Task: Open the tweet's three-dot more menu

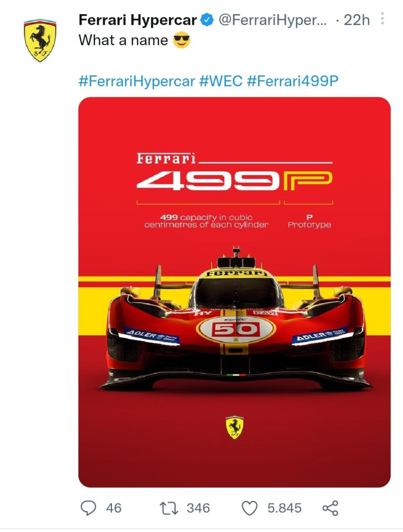Action: [x=382, y=19]
